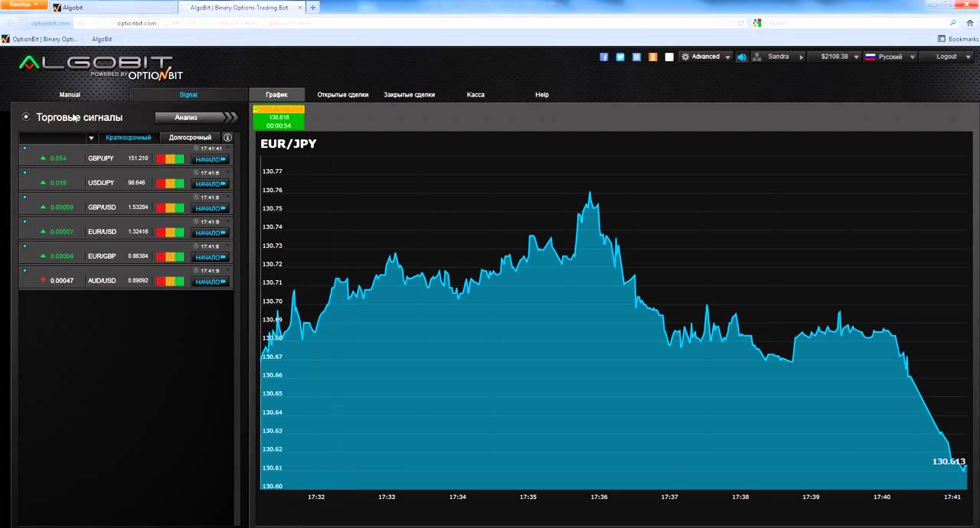Click clock icon in GBP/JPY signal row

click(196, 148)
